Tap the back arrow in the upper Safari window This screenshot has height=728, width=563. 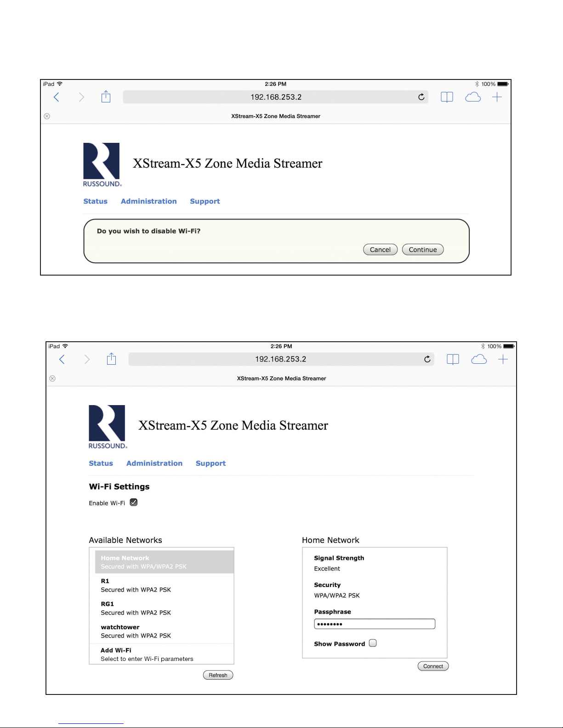[57, 97]
